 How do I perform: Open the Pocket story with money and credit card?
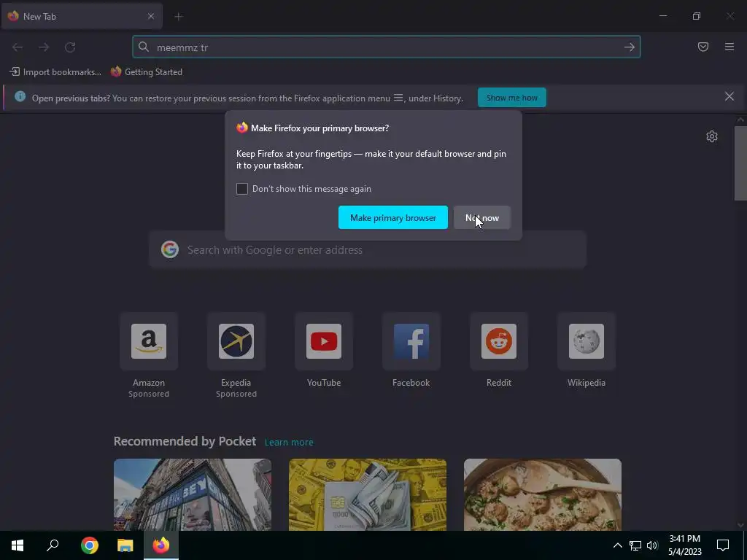(368, 495)
